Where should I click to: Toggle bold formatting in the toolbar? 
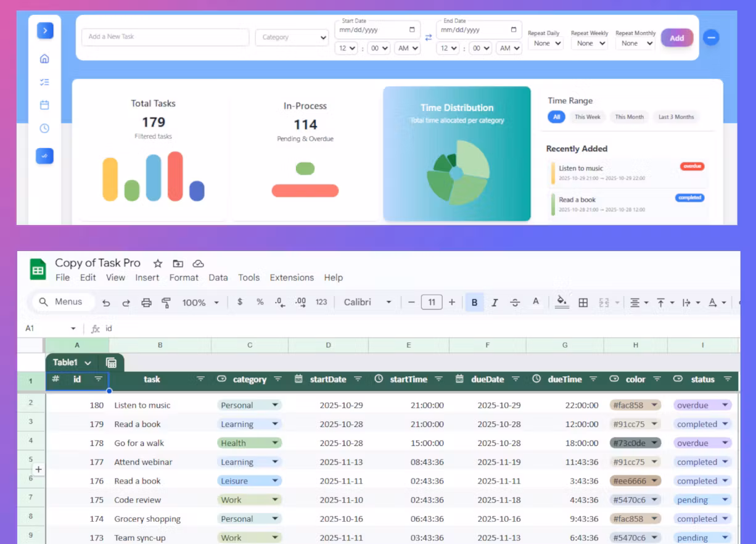[x=474, y=302]
